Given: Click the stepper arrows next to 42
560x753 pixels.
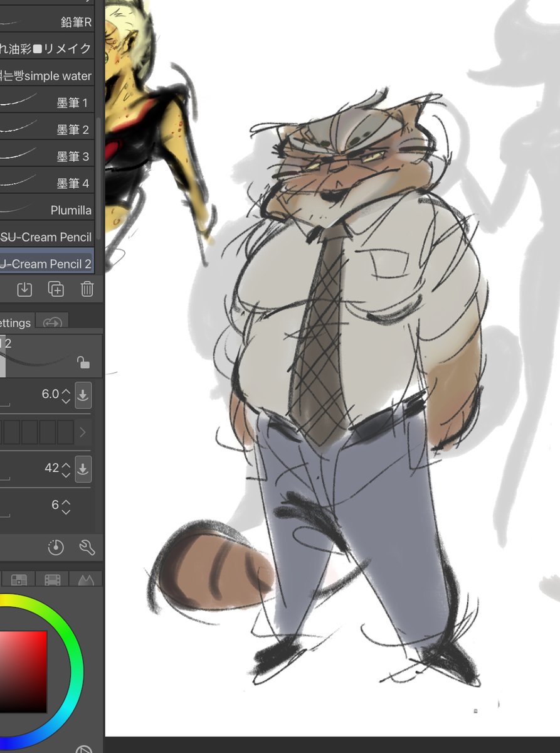Looking at the screenshot, I should click(x=66, y=469).
